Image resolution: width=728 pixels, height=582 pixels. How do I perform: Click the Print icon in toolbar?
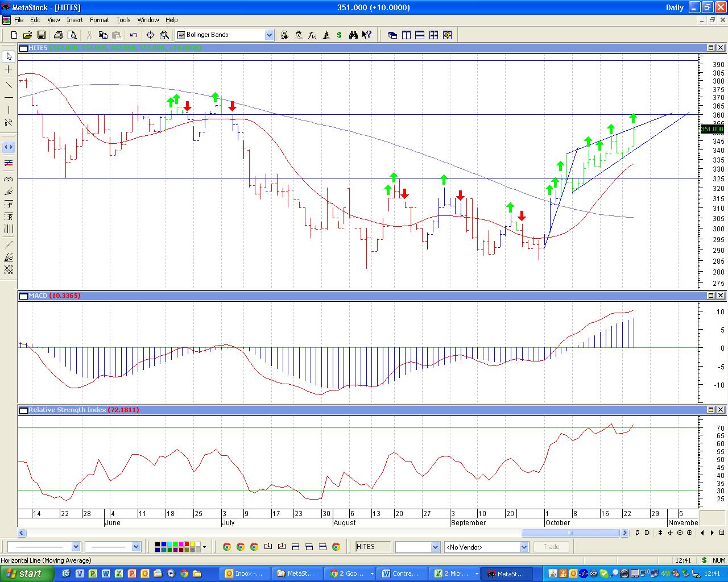click(x=58, y=35)
